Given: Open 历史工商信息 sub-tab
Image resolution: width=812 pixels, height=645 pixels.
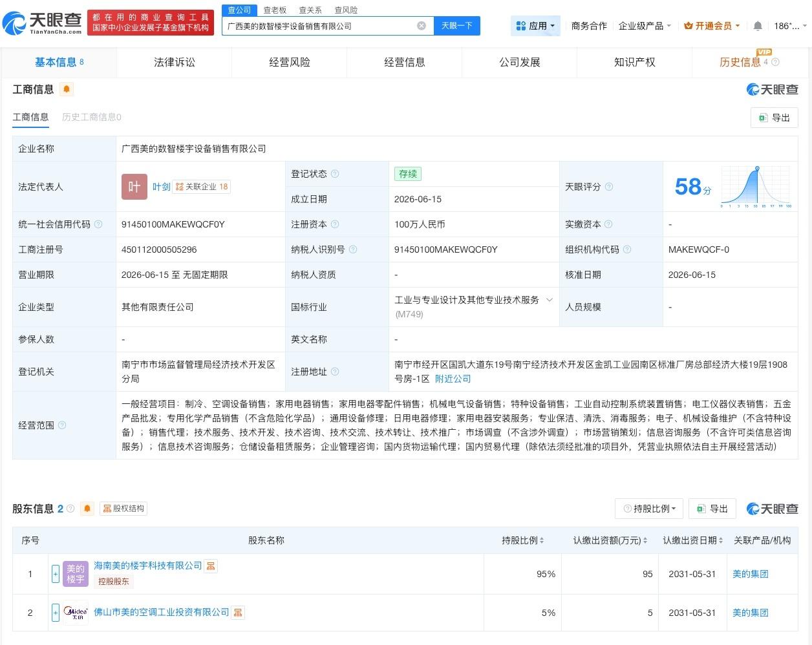Looking at the screenshot, I should click(92, 117).
